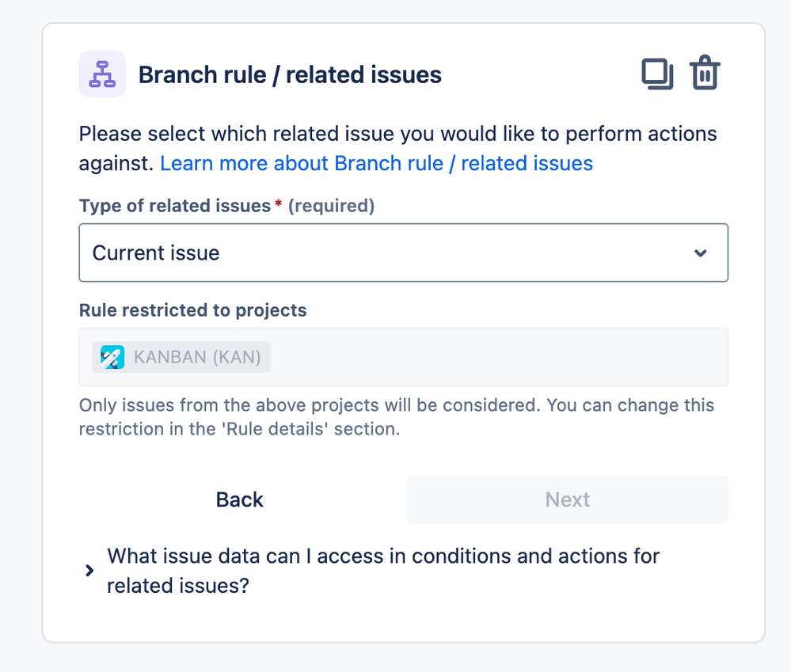Viewport: 791px width, 672px height.
Task: Delete the branch rule with trash icon
Action: coord(705,73)
